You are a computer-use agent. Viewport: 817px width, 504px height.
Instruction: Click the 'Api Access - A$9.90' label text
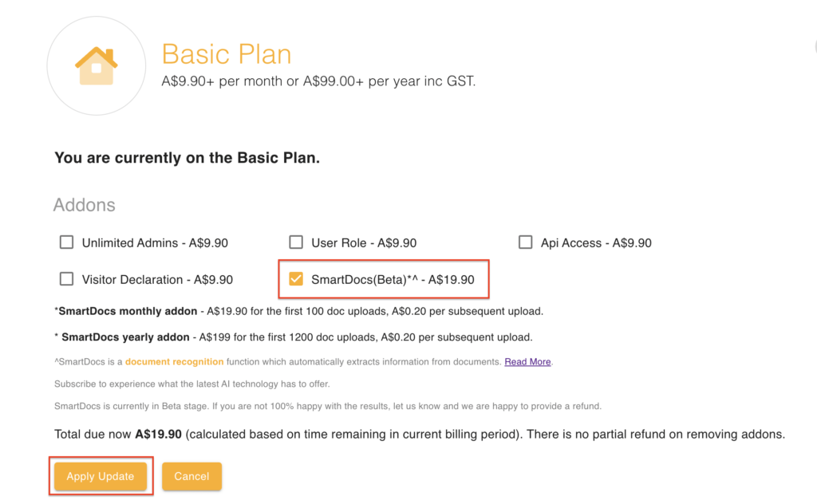(x=596, y=243)
